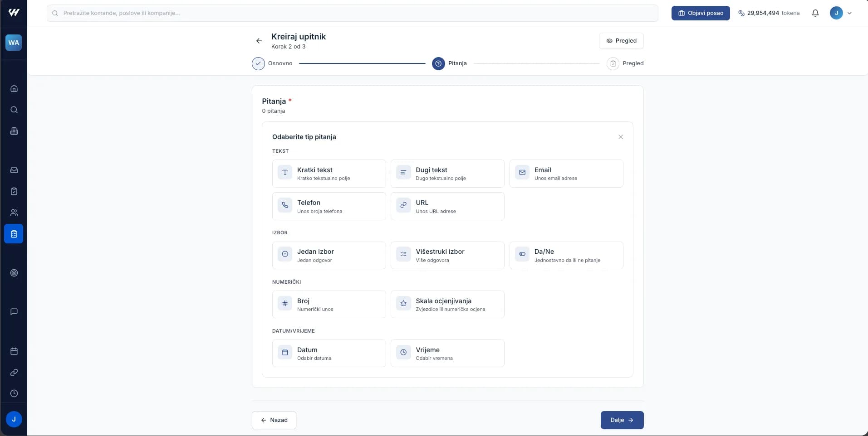The height and width of the screenshot is (436, 868).
Task: Choose Kratki tekst question type
Action: pyautogui.click(x=329, y=174)
